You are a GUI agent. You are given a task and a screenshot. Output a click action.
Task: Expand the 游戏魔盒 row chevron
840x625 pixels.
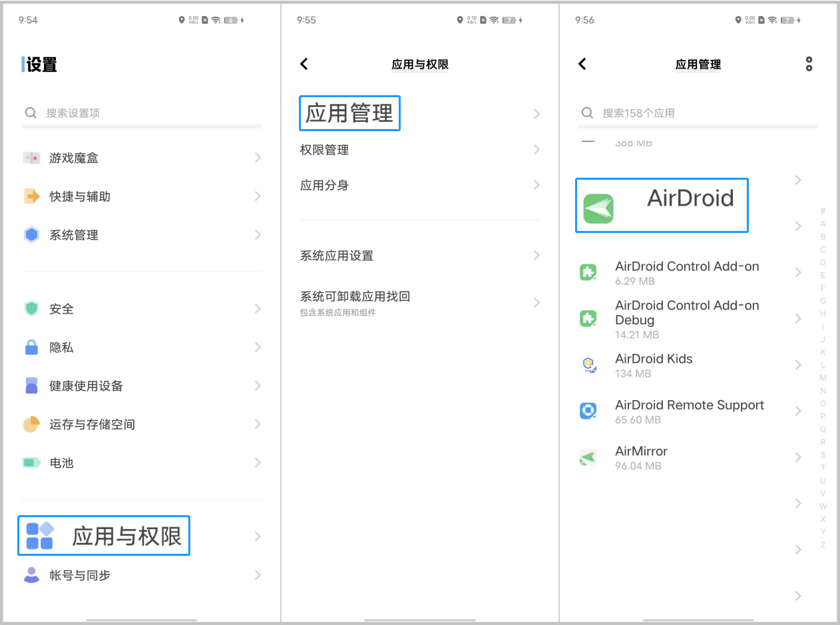pyautogui.click(x=258, y=158)
